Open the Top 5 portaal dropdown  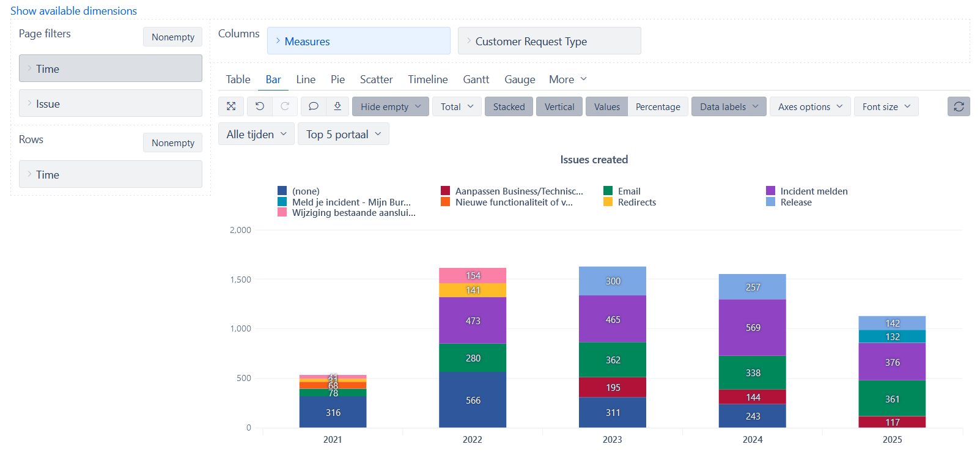343,134
